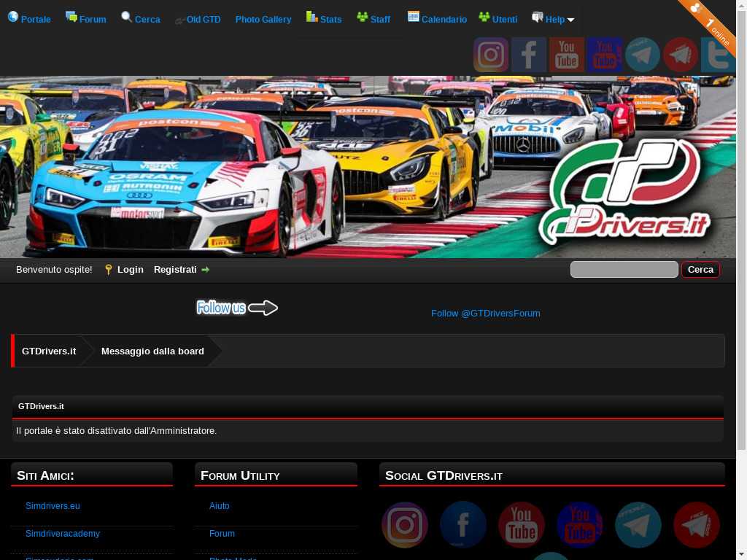Click the red YouTube icon in the header
This screenshot has height=560, width=747.
pos(566,55)
